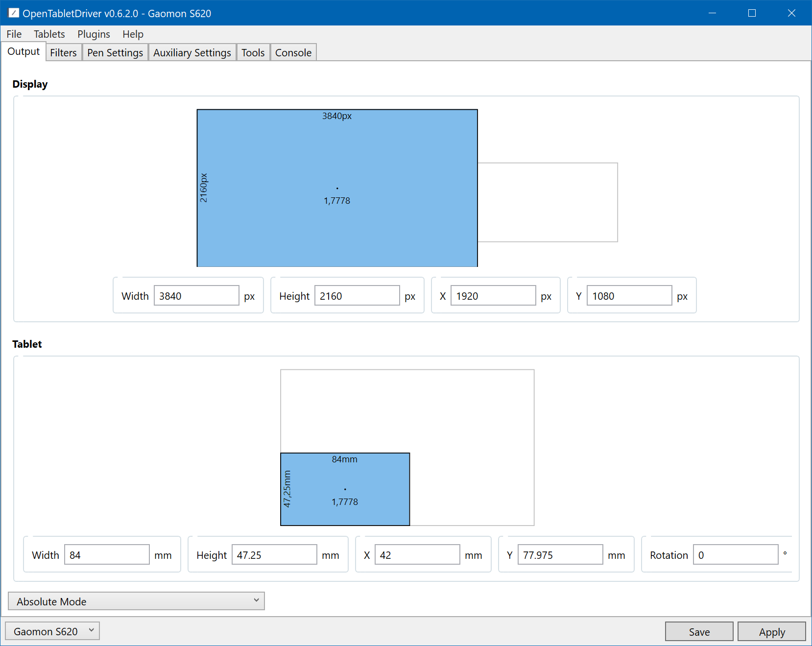Open the File menu
The width and height of the screenshot is (812, 646).
(14, 34)
